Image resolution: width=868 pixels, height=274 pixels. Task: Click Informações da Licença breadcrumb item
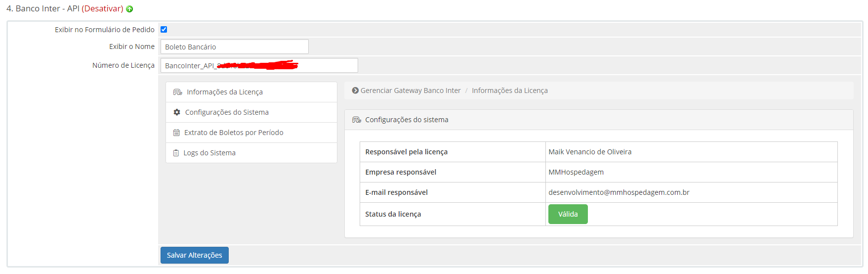510,91
